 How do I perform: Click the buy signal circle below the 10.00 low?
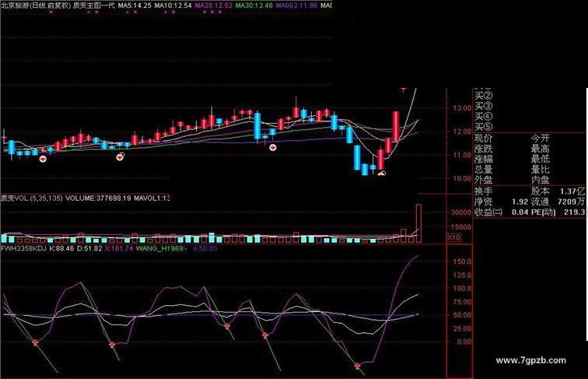pos(381,174)
